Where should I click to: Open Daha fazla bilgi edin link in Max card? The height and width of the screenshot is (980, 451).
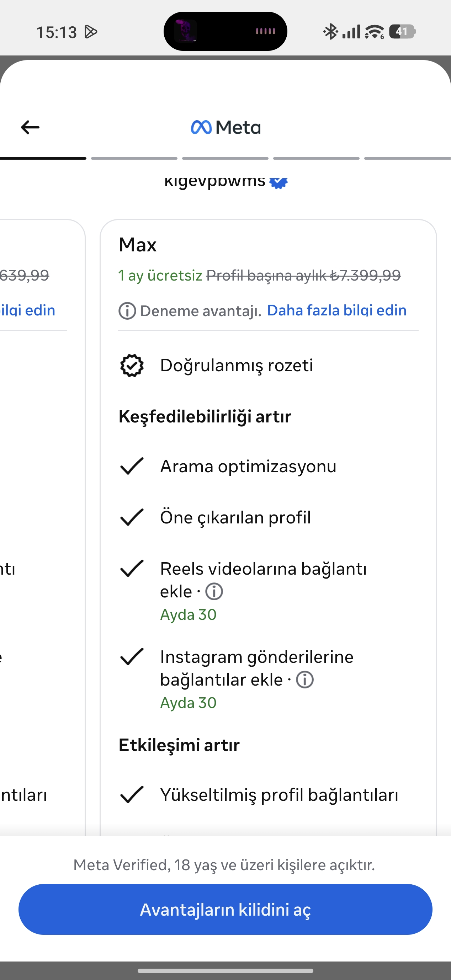(336, 310)
